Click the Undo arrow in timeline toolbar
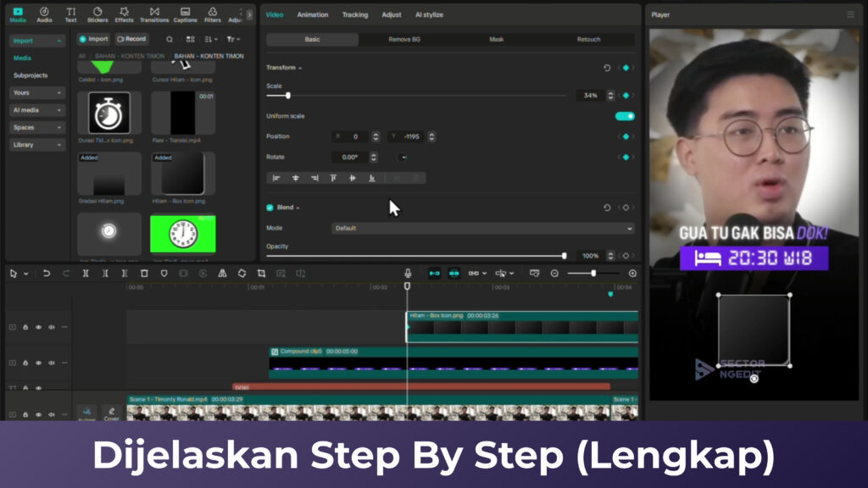The image size is (868, 488). click(47, 274)
